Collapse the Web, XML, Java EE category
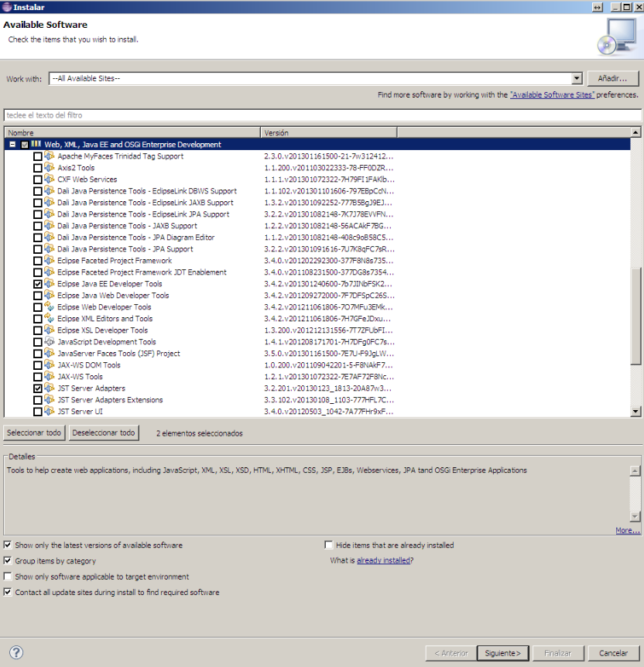 pos(12,145)
